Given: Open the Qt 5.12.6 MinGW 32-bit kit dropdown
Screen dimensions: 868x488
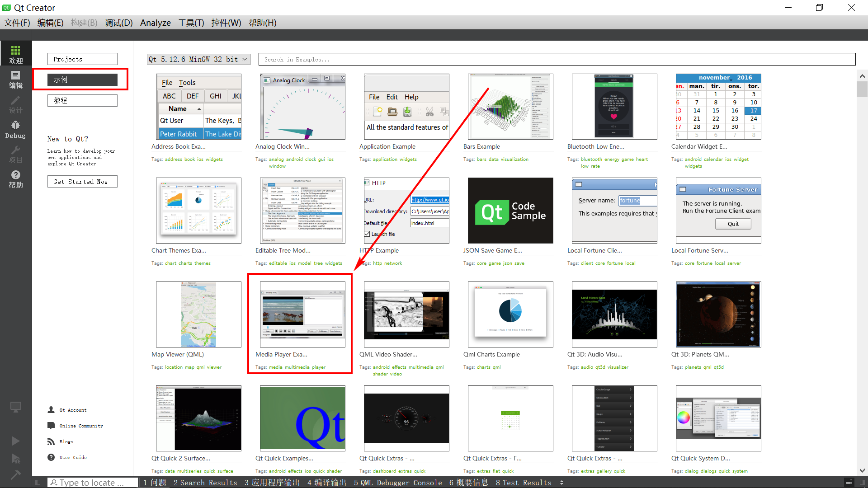Looking at the screenshot, I should point(199,59).
